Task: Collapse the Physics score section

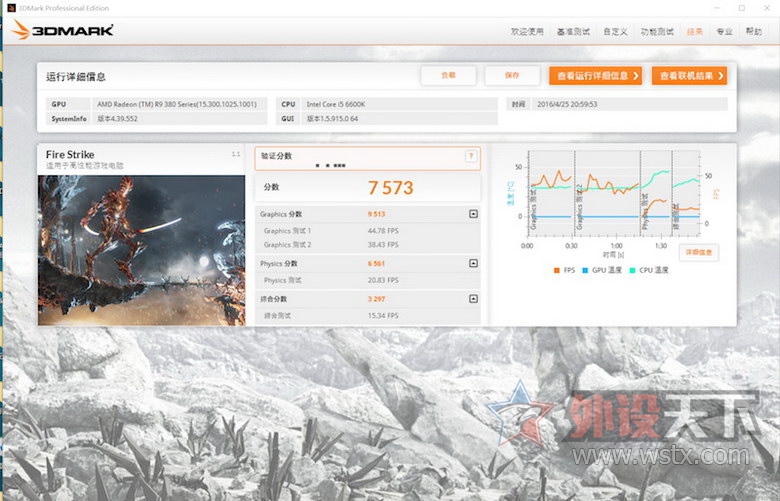Action: click(473, 263)
